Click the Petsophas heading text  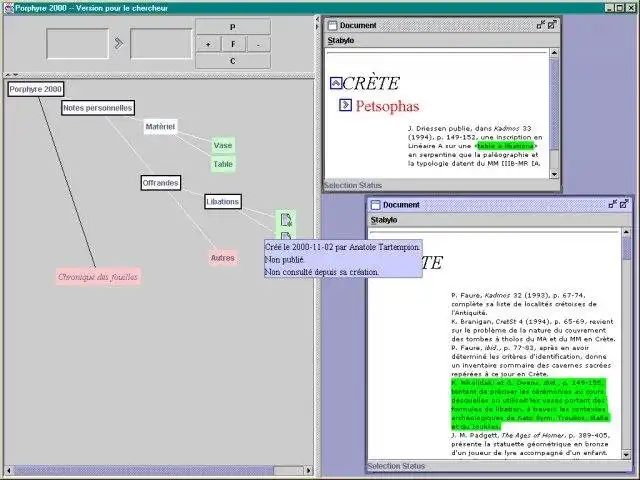387,106
